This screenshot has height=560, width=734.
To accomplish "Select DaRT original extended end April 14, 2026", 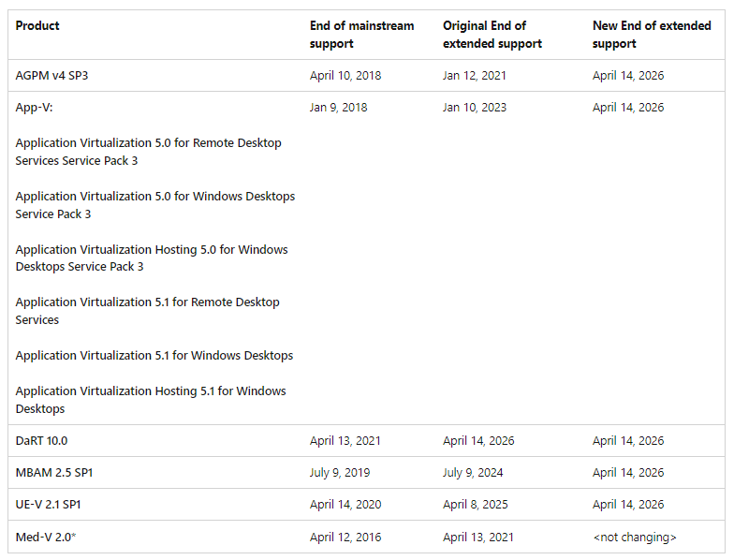I will pos(478,440).
